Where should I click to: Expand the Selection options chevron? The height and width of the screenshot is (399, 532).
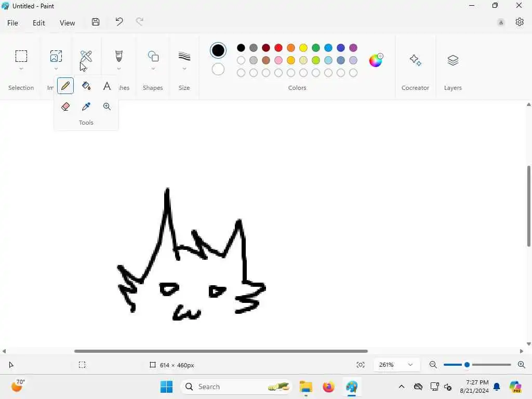pos(21,69)
